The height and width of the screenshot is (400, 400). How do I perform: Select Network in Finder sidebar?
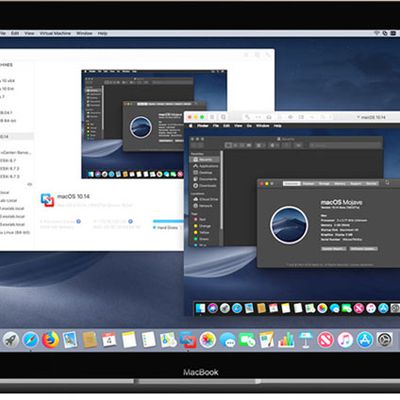203,206
